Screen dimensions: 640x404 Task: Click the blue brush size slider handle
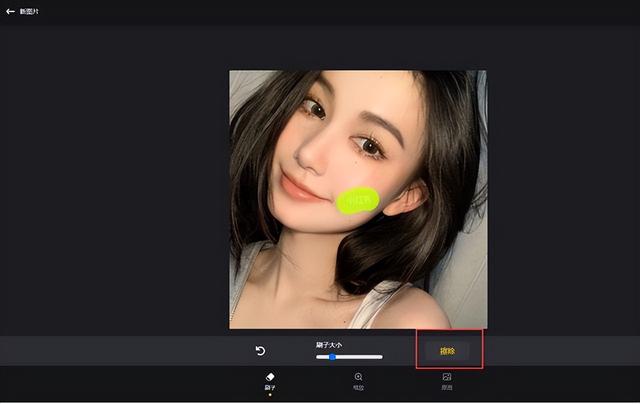[332, 356]
